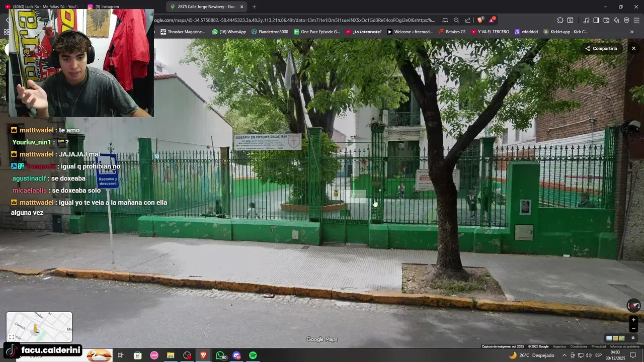The height and width of the screenshot is (362, 644).
Task: Select the 2875 Calle Jorge Newbery tab
Action: (206, 7)
